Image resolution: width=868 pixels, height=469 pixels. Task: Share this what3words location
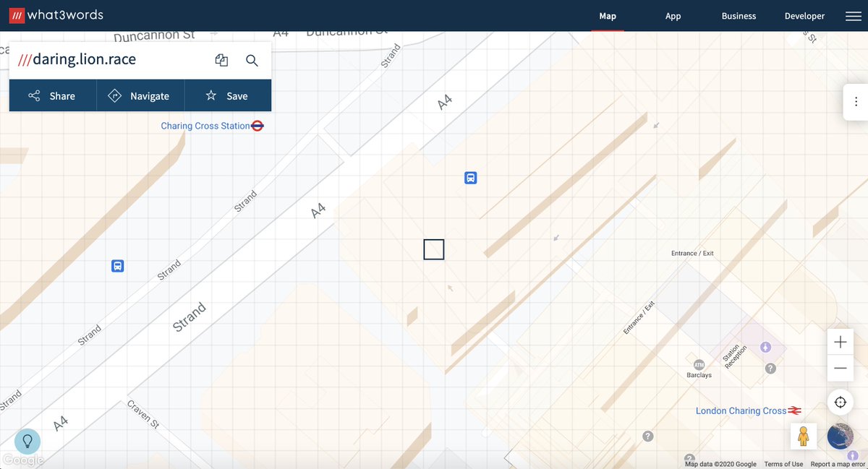point(52,95)
